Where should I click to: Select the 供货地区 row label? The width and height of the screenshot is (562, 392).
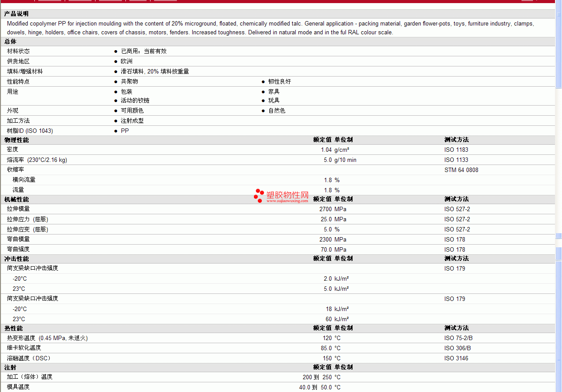click(x=18, y=61)
